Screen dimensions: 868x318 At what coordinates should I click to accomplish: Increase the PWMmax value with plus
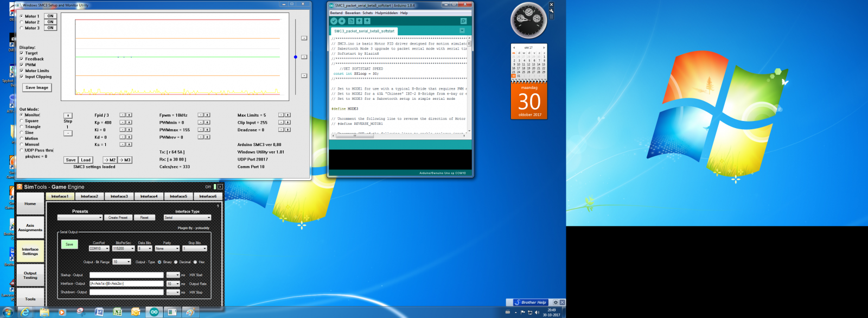[207, 130]
